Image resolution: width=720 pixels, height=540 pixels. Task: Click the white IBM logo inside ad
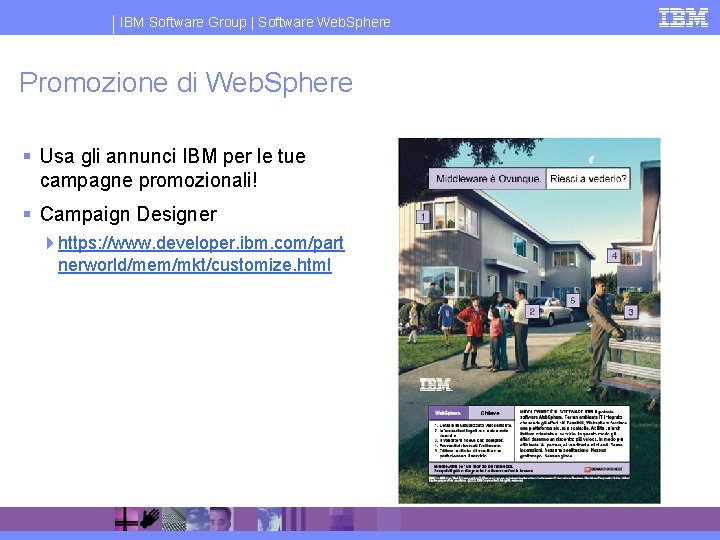tap(435, 385)
